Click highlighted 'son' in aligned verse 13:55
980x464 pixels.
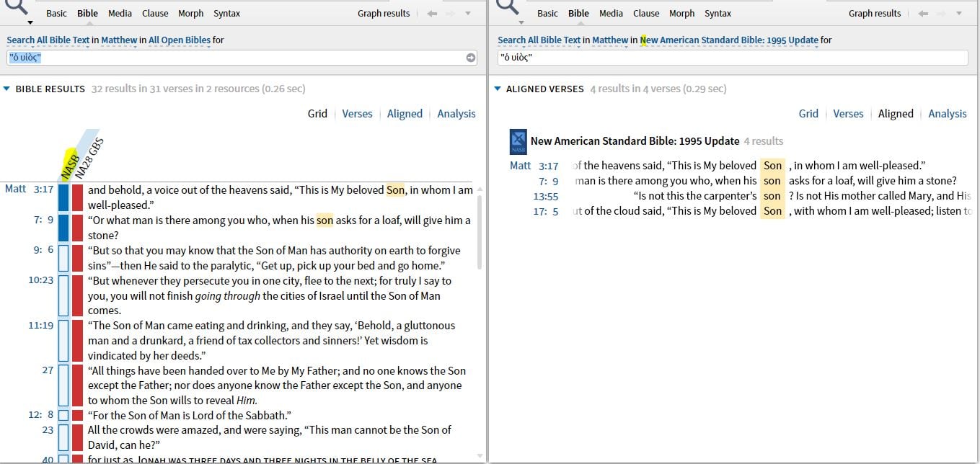click(x=772, y=196)
